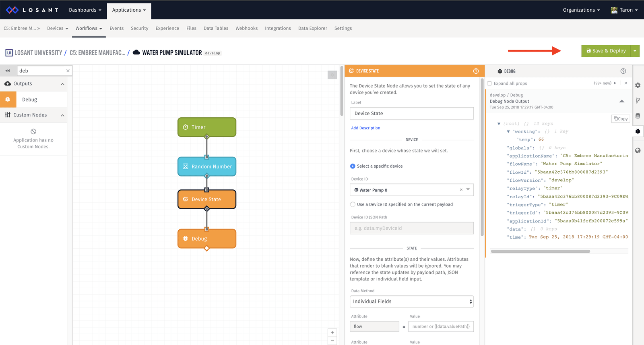Image resolution: width=644 pixels, height=345 pixels.
Task: Select the Device State node on canvas
Action: 207,199
